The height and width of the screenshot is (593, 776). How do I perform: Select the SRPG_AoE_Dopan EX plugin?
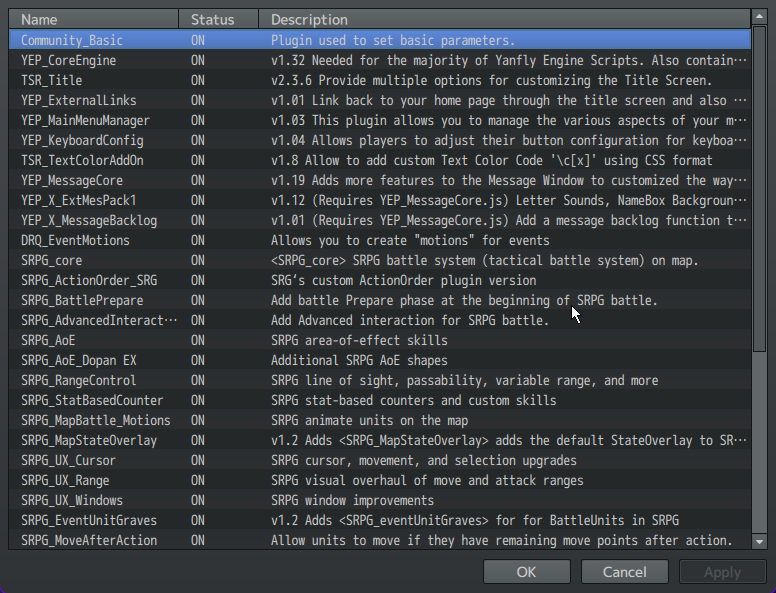coord(380,360)
